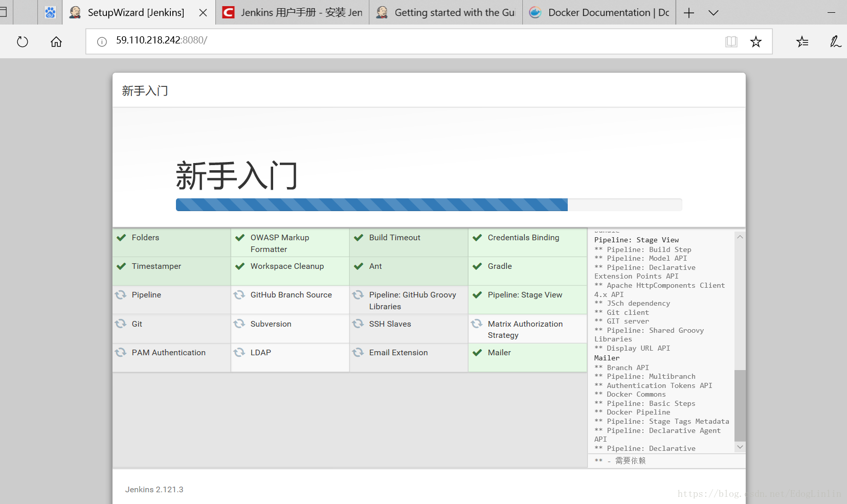Click the Pipeline: Stage View checkmark
Screen dimensions: 847x504
[x=477, y=295]
